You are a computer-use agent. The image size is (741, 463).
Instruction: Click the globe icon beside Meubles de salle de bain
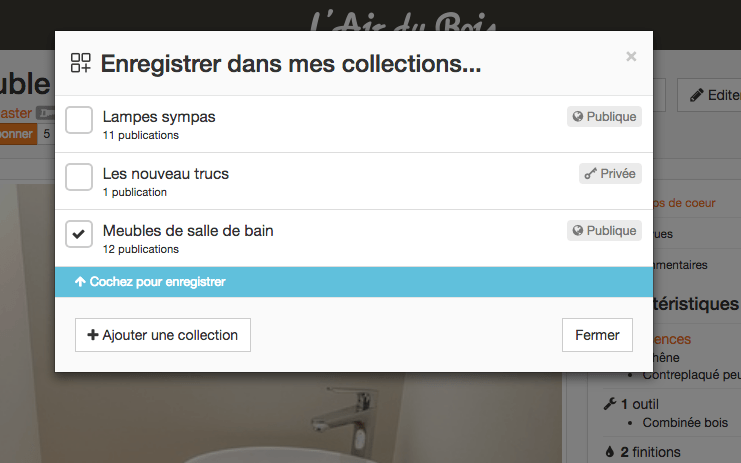click(x=577, y=230)
